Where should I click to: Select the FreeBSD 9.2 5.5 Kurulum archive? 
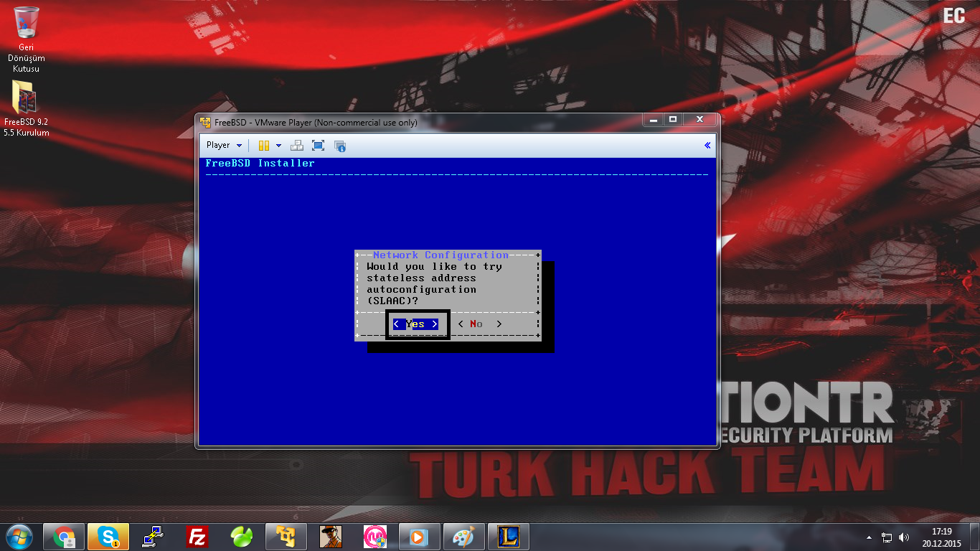pos(26,108)
